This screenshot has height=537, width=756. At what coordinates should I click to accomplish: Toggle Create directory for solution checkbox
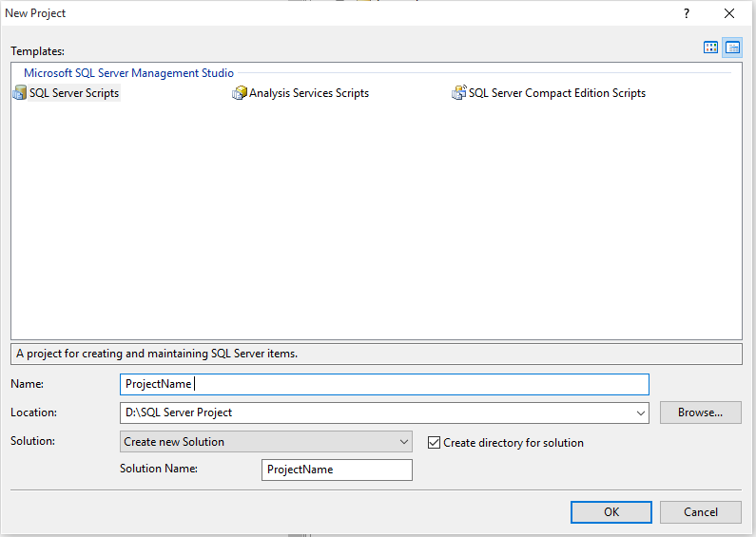[x=434, y=443]
